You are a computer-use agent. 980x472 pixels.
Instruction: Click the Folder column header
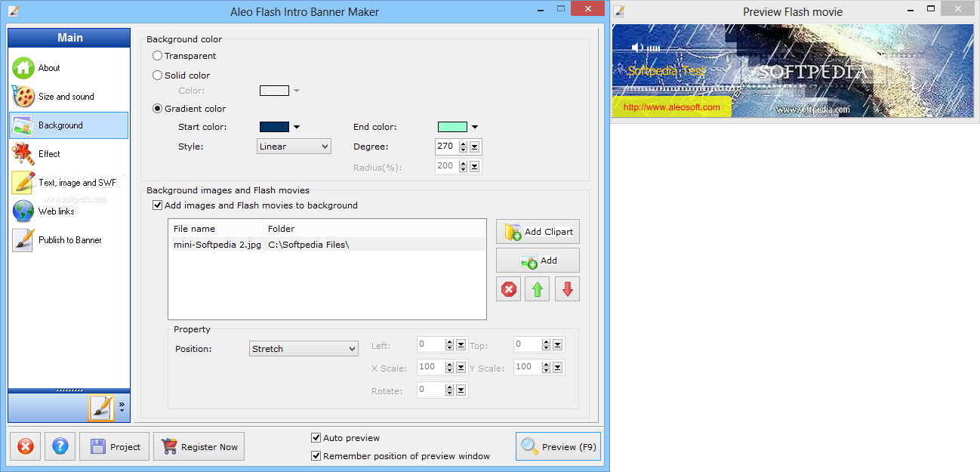[x=374, y=228]
